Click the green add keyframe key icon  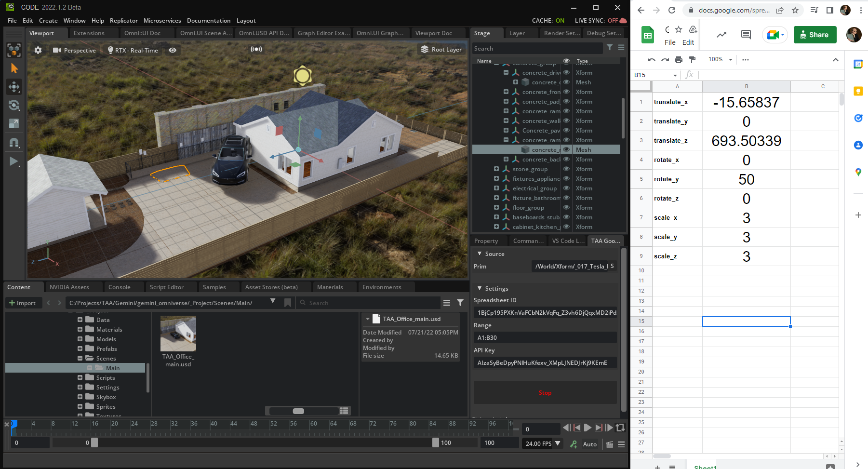574,444
